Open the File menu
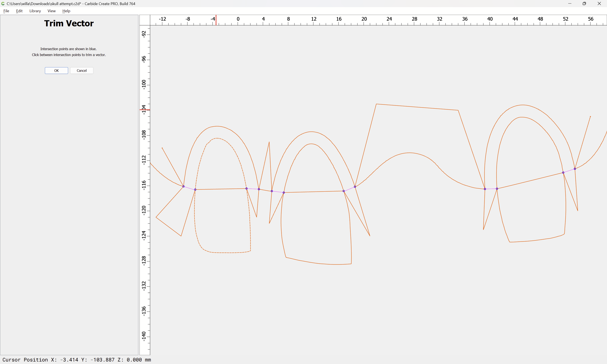 pos(6,11)
